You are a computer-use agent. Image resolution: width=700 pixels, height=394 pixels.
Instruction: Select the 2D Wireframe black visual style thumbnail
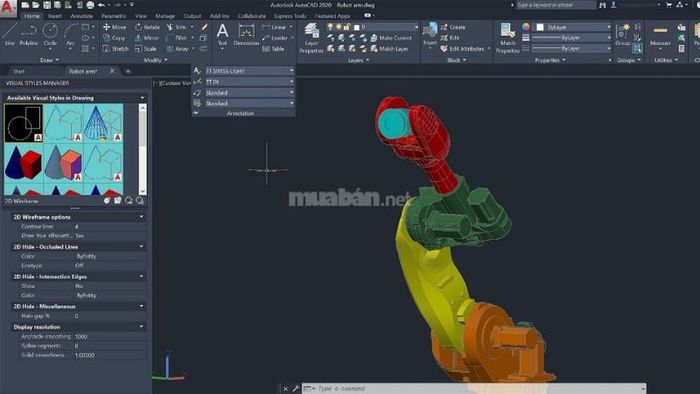[24, 124]
